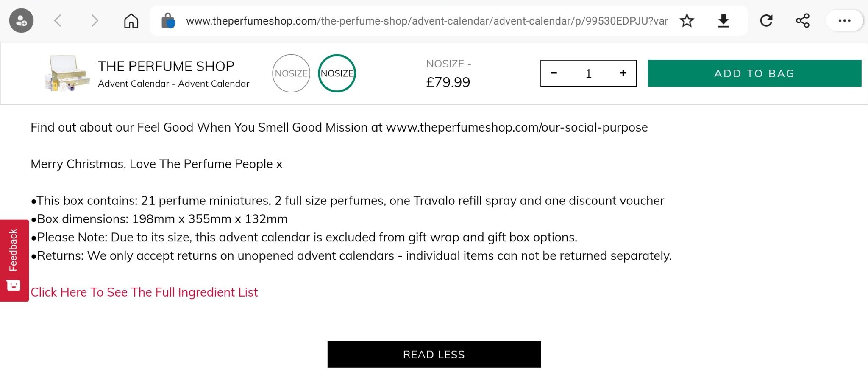Go forward to the next page
The image size is (868, 378).
[95, 20]
